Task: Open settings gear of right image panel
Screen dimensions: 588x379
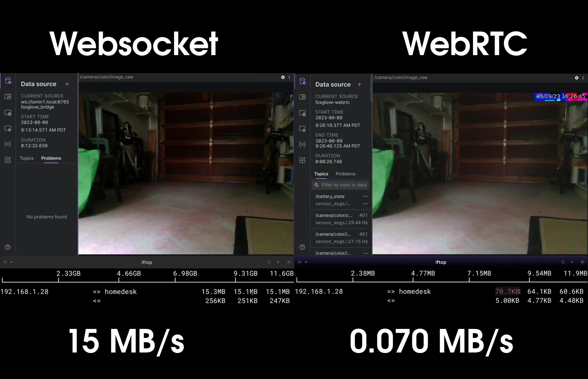Action: (576, 78)
